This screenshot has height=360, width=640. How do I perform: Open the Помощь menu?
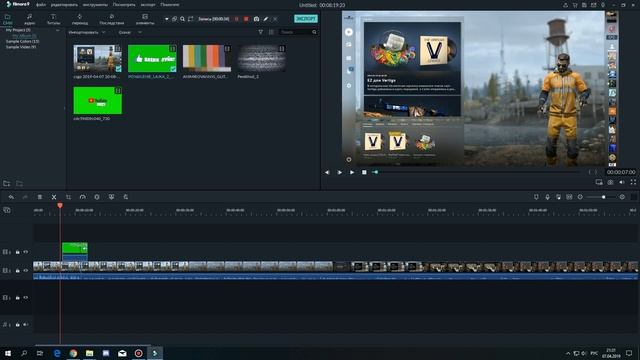(170, 5)
